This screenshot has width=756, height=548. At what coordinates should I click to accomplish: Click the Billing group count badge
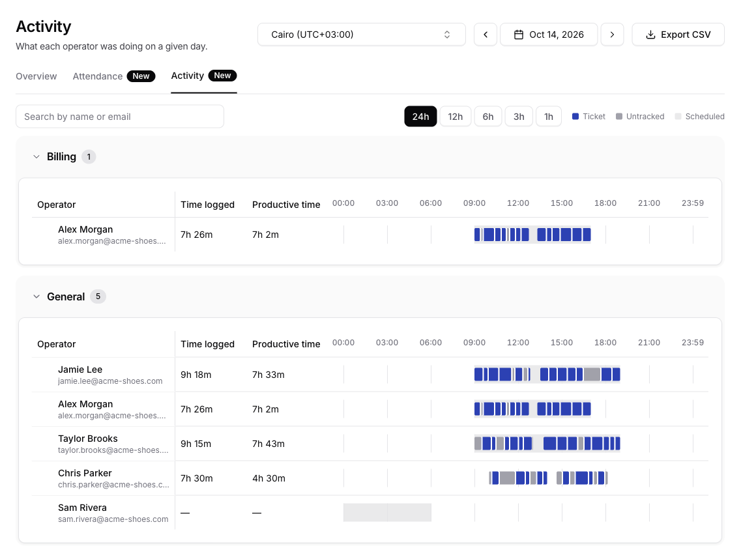point(89,156)
